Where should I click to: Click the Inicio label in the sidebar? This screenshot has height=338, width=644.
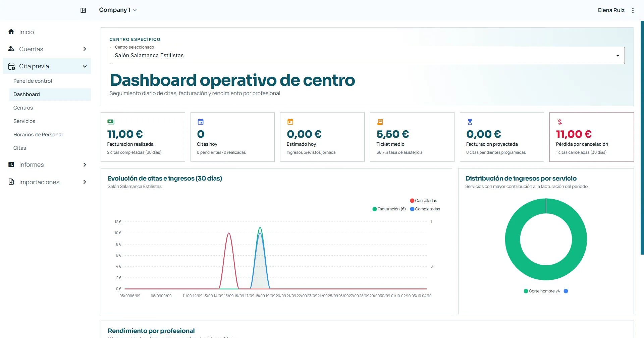(x=26, y=32)
